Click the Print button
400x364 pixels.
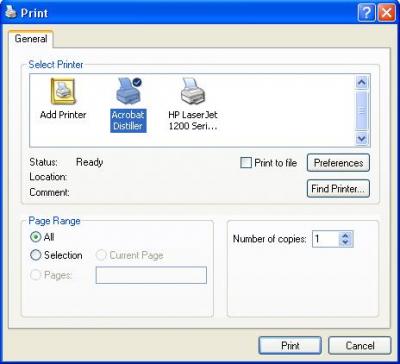pos(290,345)
